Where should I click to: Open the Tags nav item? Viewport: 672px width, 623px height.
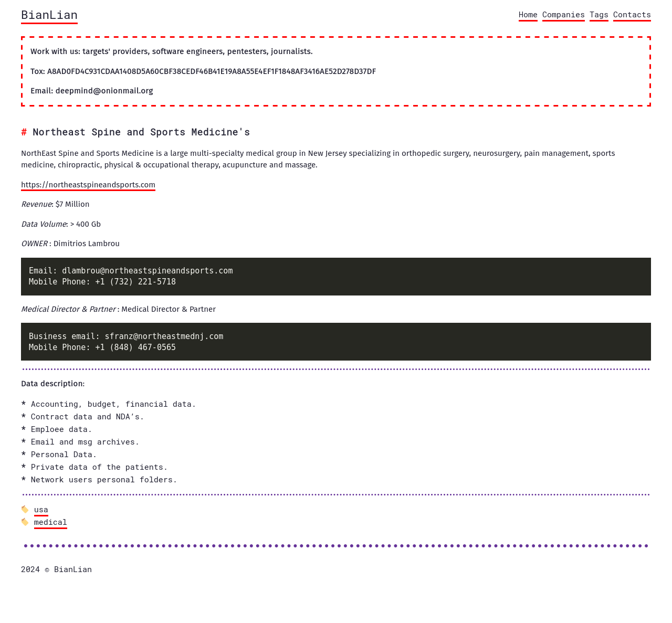click(x=598, y=15)
